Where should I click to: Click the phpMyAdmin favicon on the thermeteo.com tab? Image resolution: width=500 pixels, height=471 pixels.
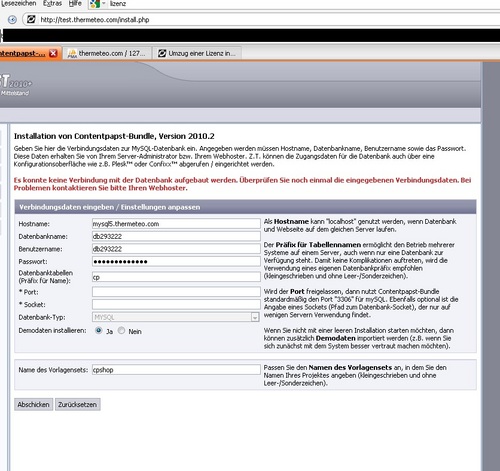[72, 53]
